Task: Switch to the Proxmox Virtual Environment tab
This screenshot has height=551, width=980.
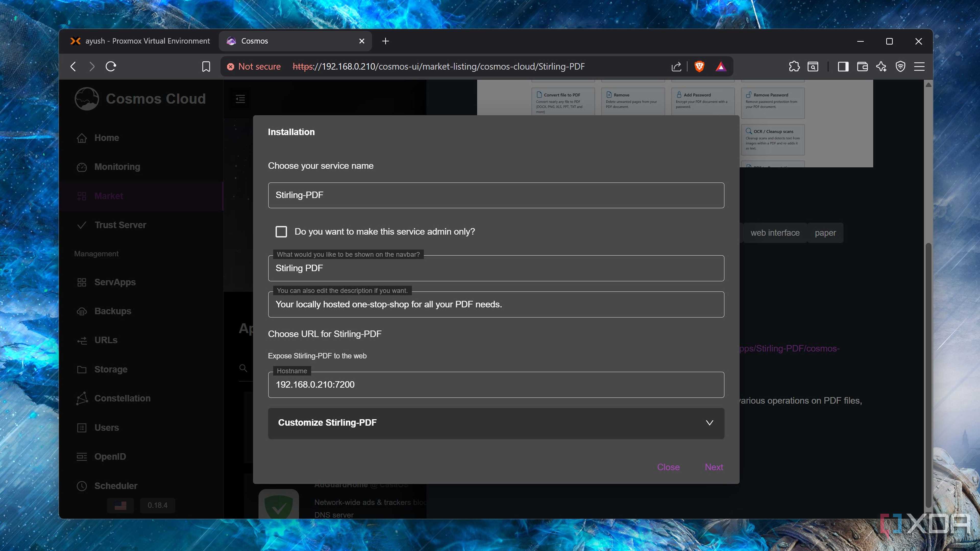Action: tap(140, 41)
